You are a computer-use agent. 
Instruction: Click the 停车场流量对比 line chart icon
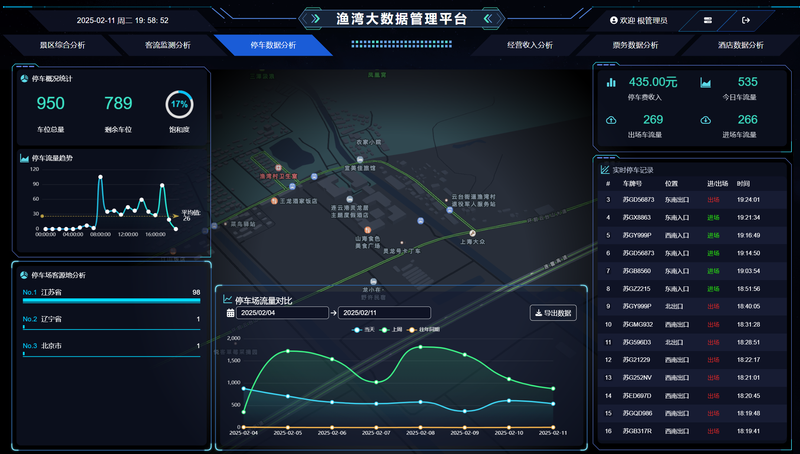(228, 299)
